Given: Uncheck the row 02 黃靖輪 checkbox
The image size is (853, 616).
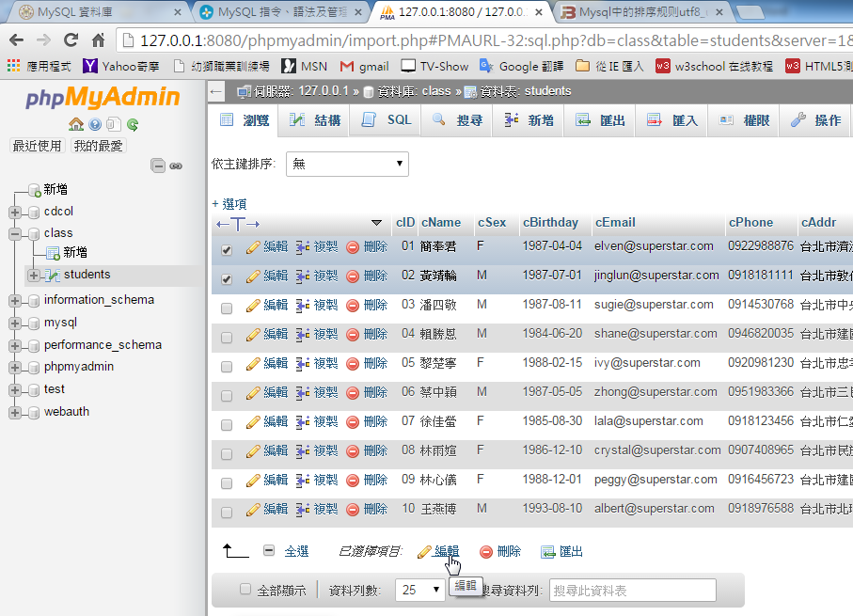Looking at the screenshot, I should point(227,279).
